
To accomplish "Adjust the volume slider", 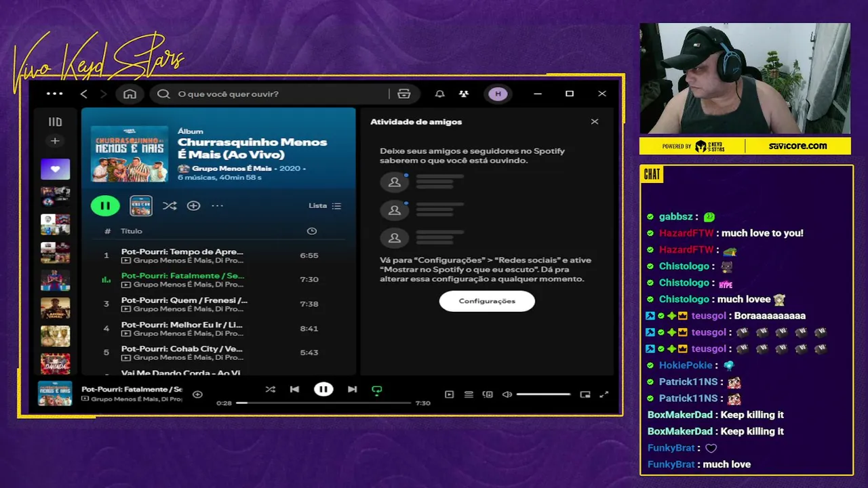I will click(x=543, y=394).
